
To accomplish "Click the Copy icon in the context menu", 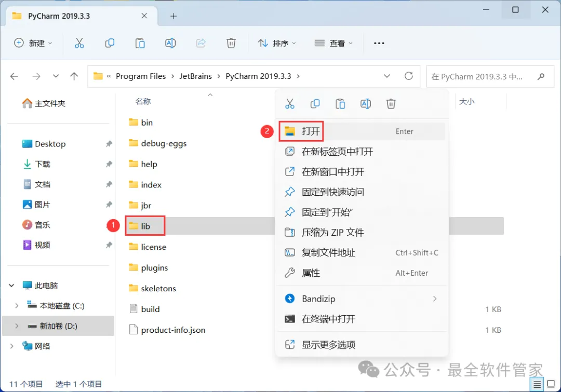I will [315, 104].
